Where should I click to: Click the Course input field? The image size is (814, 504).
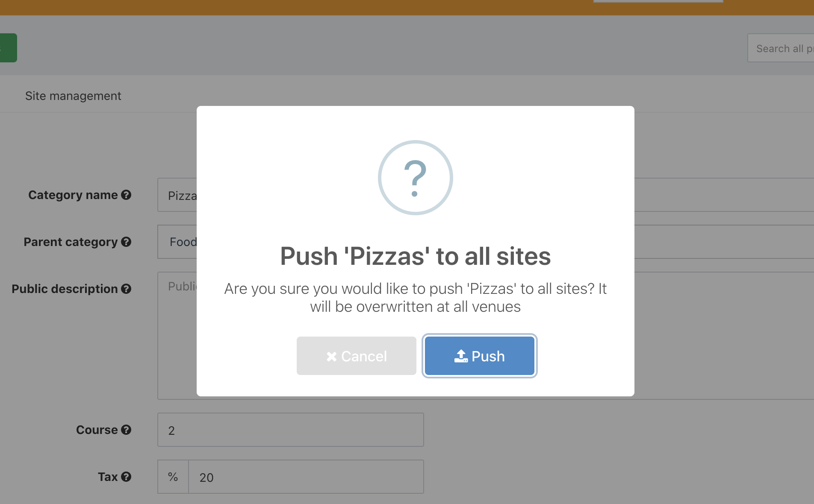pyautogui.click(x=290, y=430)
